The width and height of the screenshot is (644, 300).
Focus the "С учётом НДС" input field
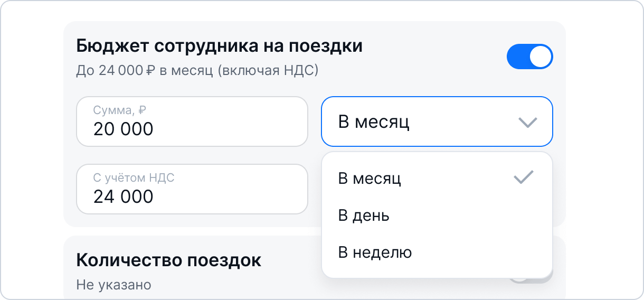coord(192,189)
